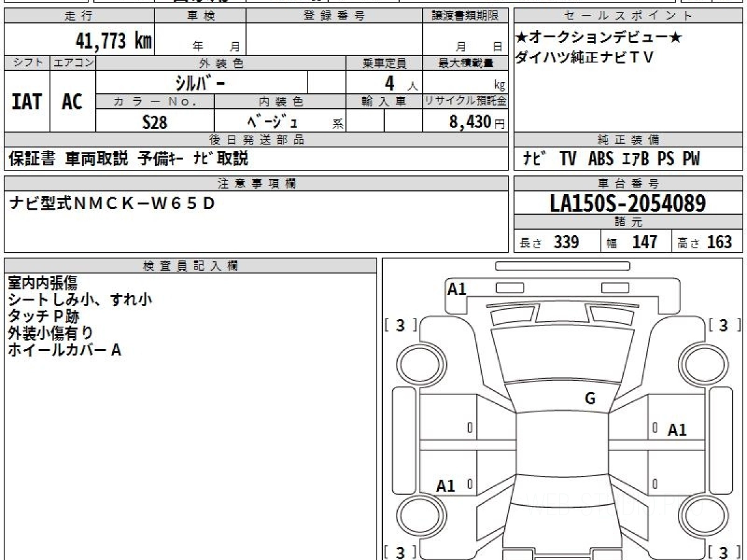Click the 車台番号 heading

[628, 184]
